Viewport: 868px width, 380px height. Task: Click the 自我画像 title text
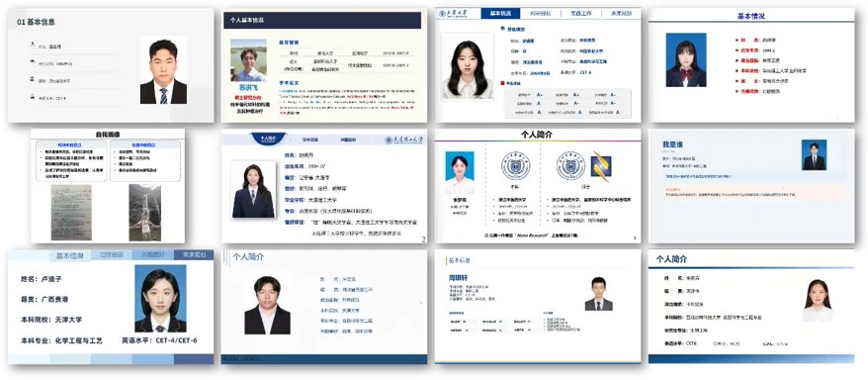click(x=108, y=135)
